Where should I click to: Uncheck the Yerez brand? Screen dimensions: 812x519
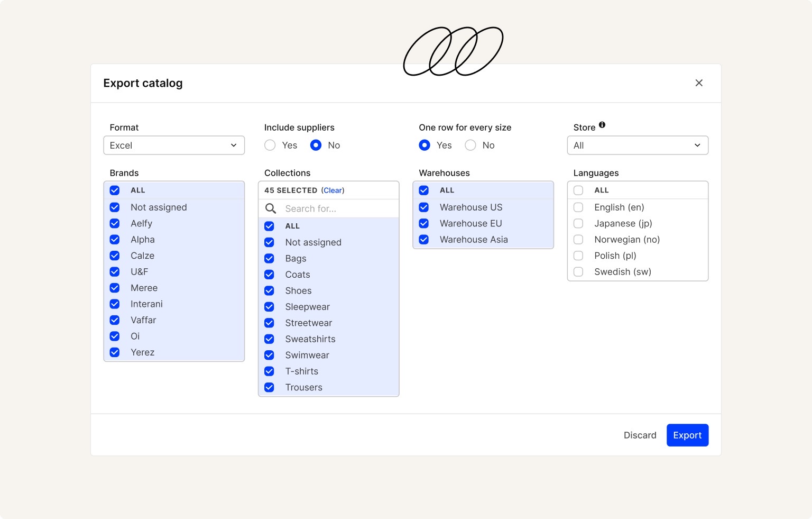115,352
